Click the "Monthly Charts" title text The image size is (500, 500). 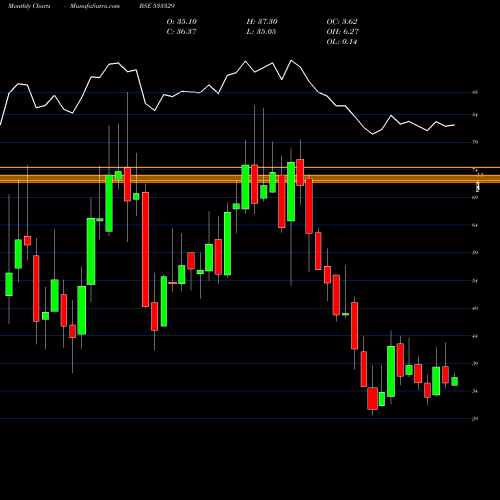[29, 6]
